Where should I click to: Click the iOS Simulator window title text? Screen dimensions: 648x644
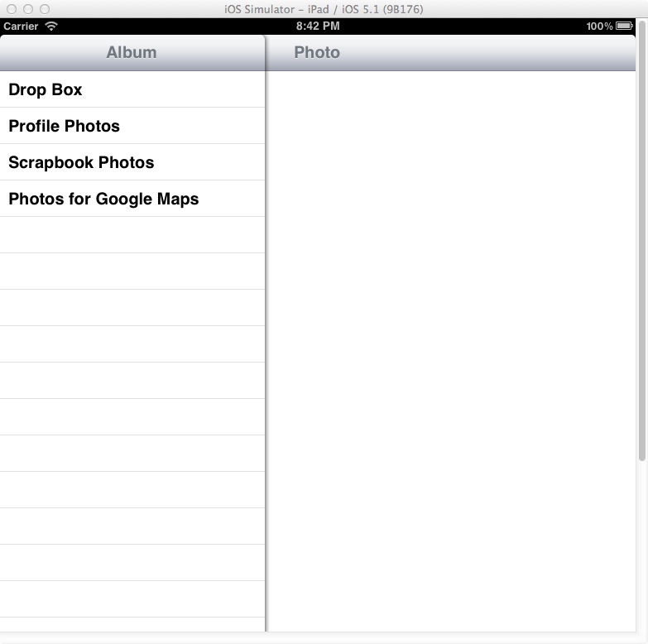tap(324, 8)
